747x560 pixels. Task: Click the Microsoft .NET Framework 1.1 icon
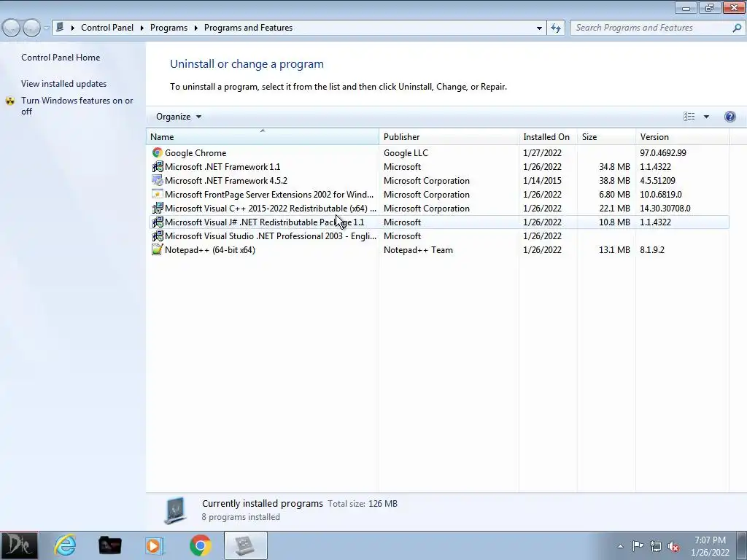coord(158,167)
